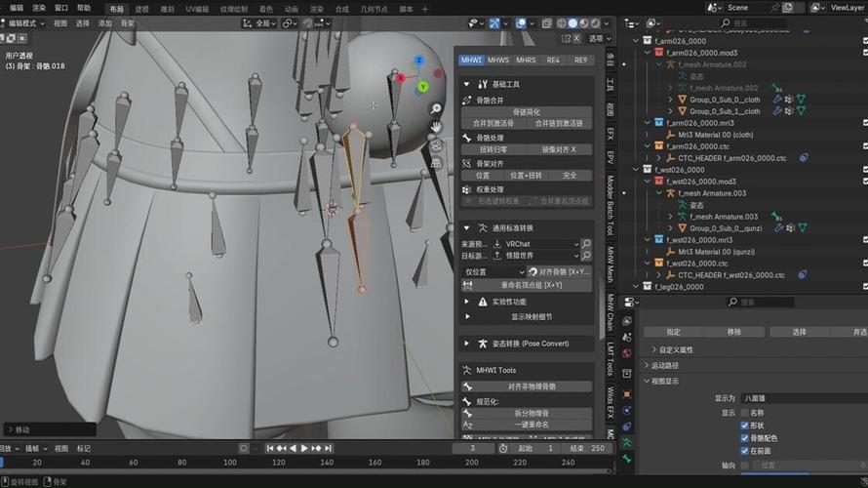
Task: Click link icon beside CTC_HEADER f_arm026_0000.ctc
Action: click(x=804, y=158)
